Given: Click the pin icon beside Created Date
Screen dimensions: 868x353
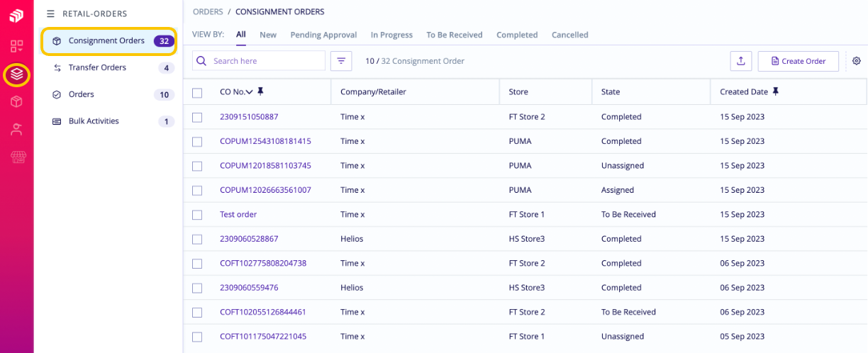Looking at the screenshot, I should [x=775, y=91].
